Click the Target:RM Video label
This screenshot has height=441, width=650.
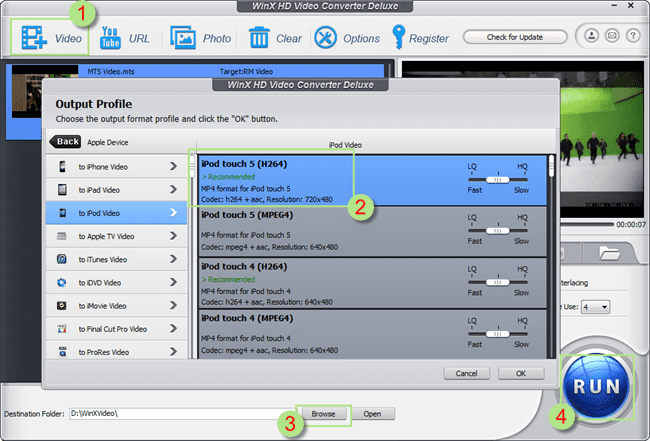(x=246, y=71)
